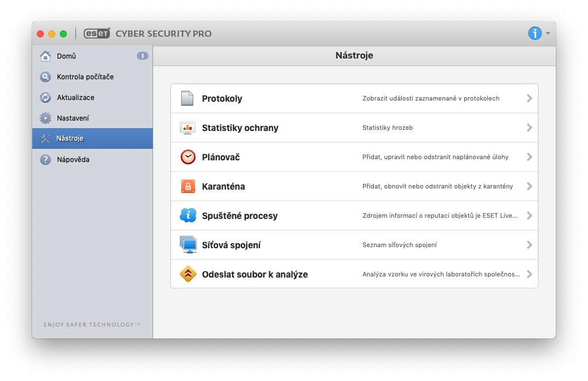Image resolution: width=588 pixels, height=381 pixels.
Task: Click the Domů house icon
Action: tap(45, 56)
